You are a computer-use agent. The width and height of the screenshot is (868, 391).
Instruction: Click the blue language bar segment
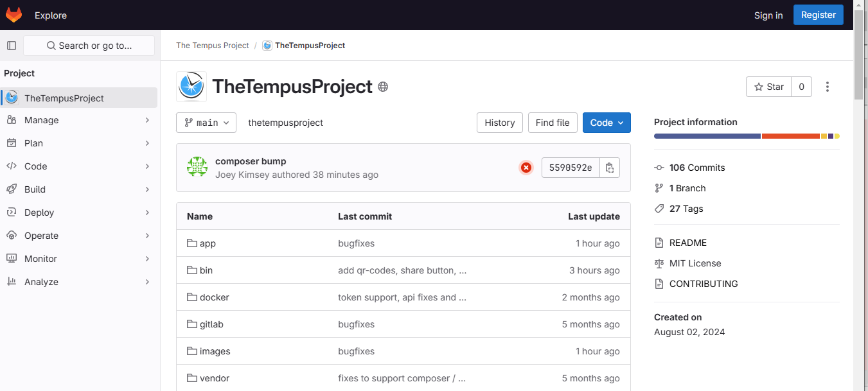click(x=707, y=136)
